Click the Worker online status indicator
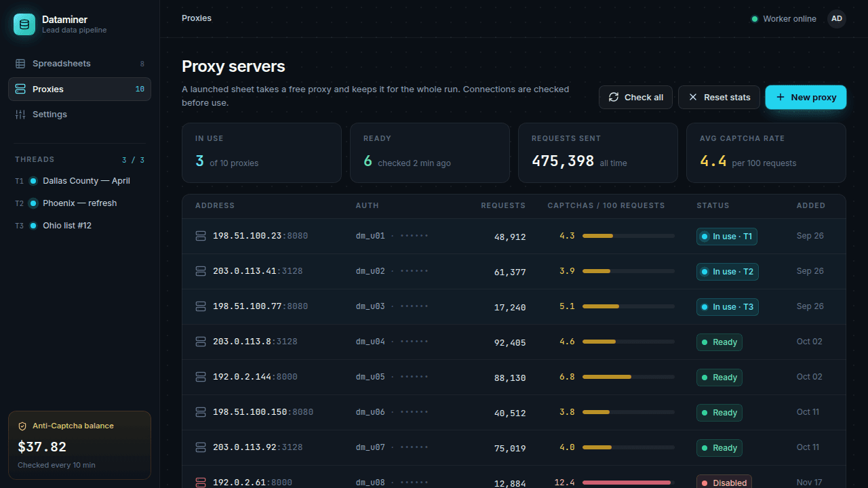This screenshot has width=868, height=488. [x=784, y=19]
